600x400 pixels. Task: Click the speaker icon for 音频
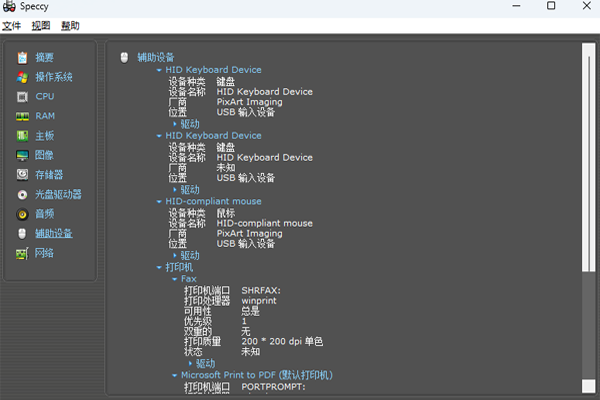pos(22,214)
